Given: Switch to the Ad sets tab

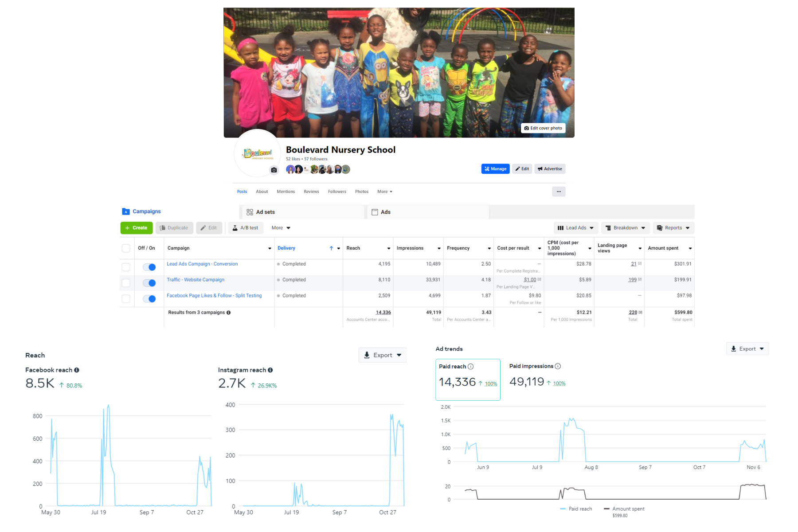Looking at the screenshot, I should pyautogui.click(x=302, y=212).
